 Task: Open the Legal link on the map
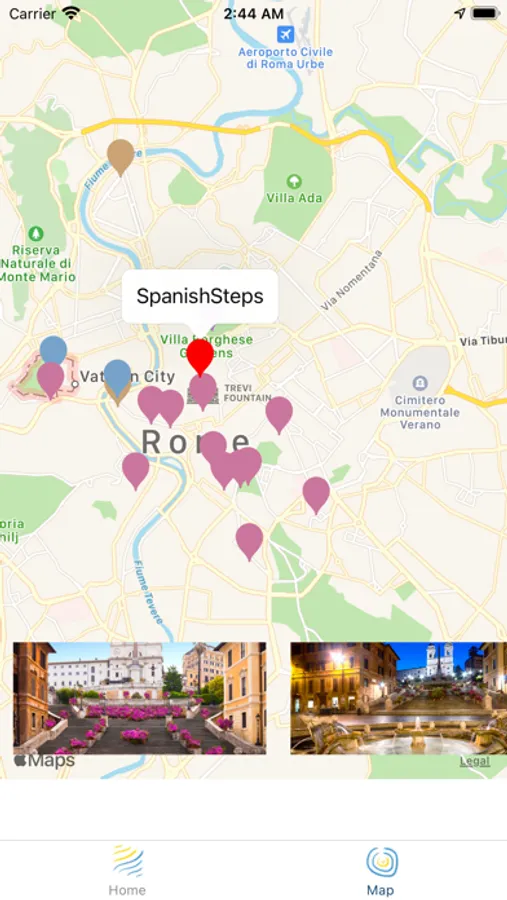[475, 762]
